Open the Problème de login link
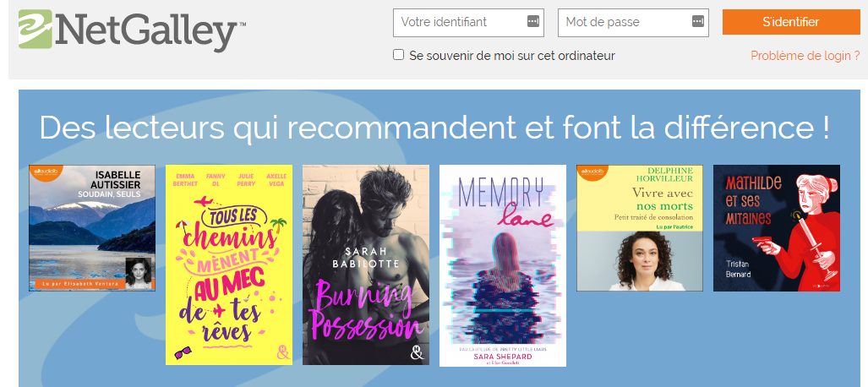This screenshot has height=387, width=868. pyautogui.click(x=805, y=56)
